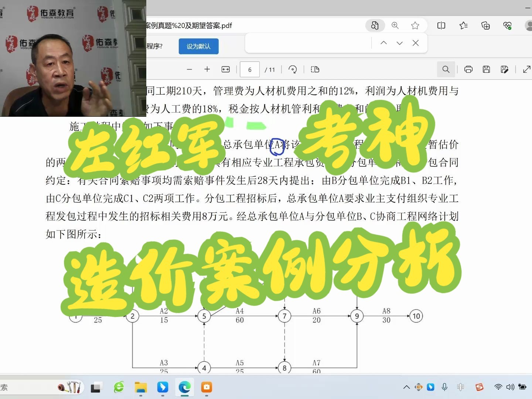The height and width of the screenshot is (399, 532).
Task: Click the PDF search magnifier icon
Action: point(446,69)
